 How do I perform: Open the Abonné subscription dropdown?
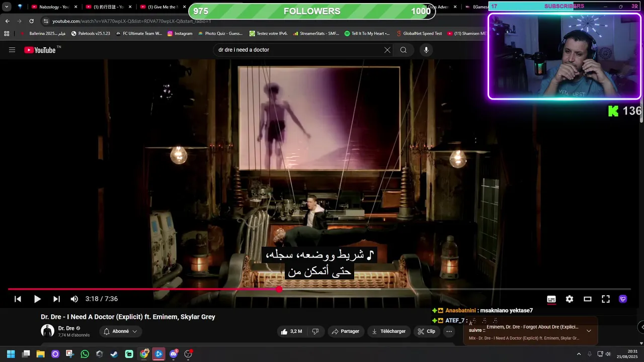(x=120, y=331)
